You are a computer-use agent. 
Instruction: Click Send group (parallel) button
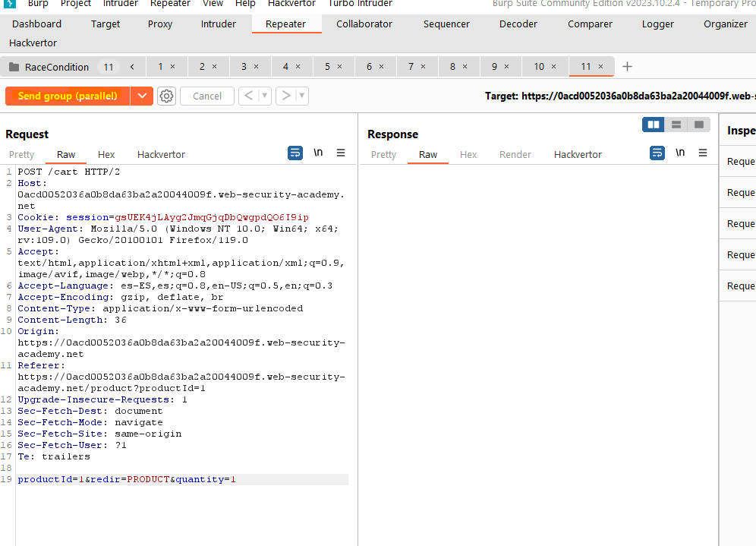68,96
